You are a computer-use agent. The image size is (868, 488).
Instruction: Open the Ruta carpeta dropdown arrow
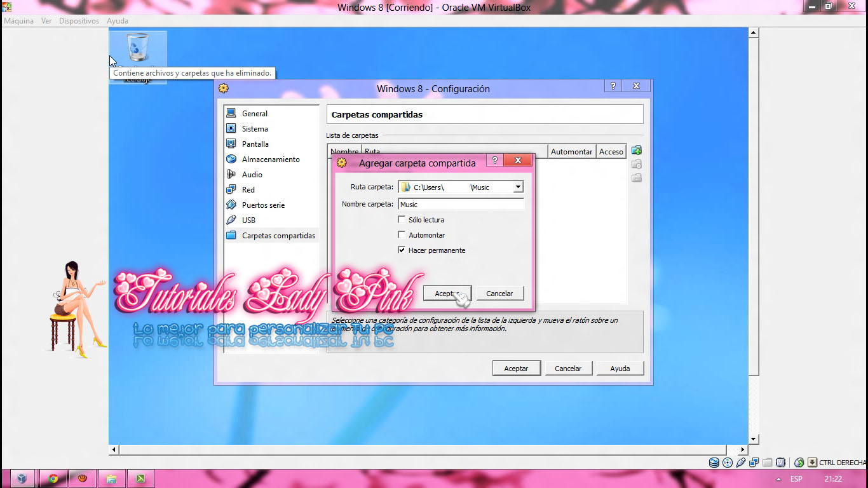point(518,187)
